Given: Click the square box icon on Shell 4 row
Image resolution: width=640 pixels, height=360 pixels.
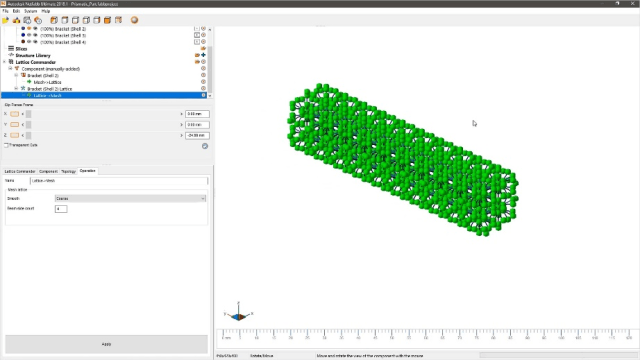Looking at the screenshot, I should (197, 42).
